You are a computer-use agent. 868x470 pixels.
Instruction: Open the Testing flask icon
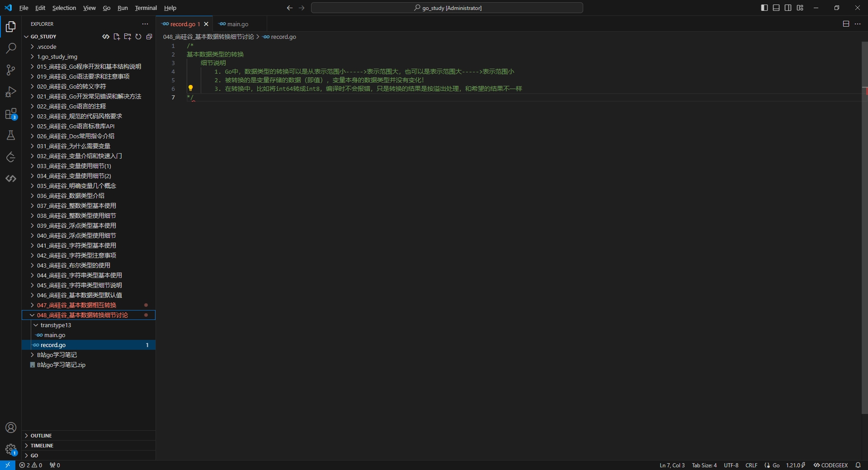[11, 136]
